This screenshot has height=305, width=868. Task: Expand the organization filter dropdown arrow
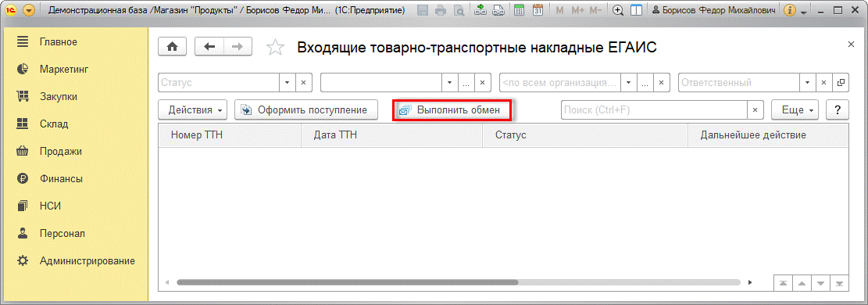pos(628,83)
